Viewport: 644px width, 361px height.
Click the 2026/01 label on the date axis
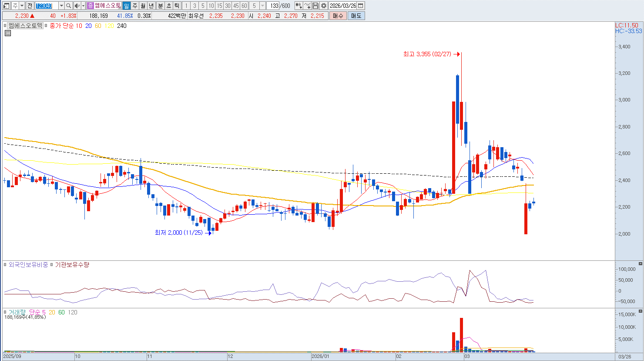pyautogui.click(x=321, y=356)
